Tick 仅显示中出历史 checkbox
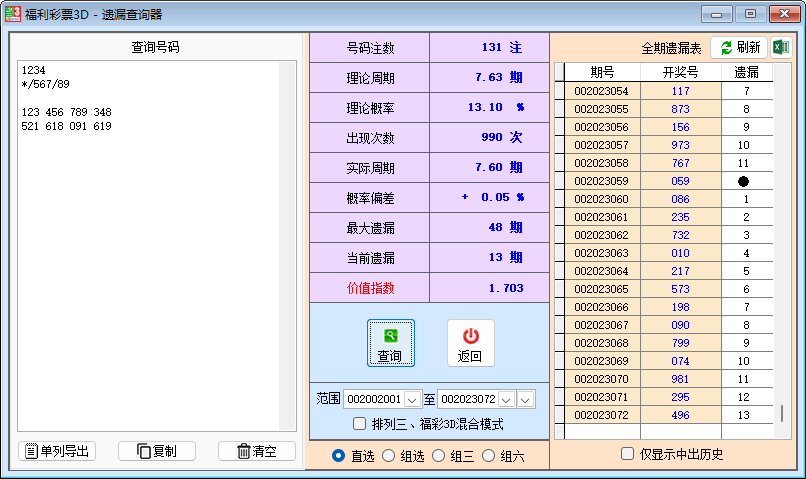Image resolution: width=806 pixels, height=479 pixels. tap(627, 454)
